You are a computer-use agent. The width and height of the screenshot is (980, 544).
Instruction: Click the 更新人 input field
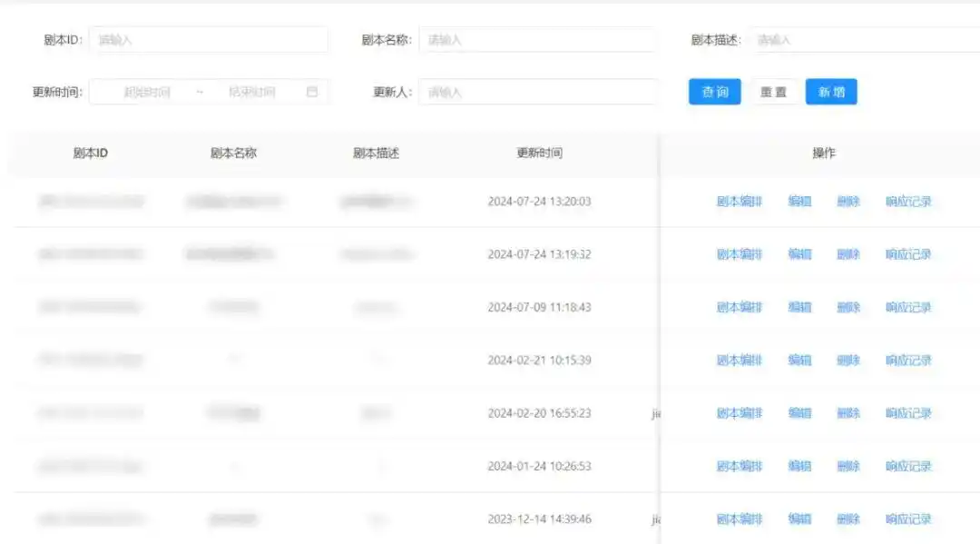(x=539, y=91)
